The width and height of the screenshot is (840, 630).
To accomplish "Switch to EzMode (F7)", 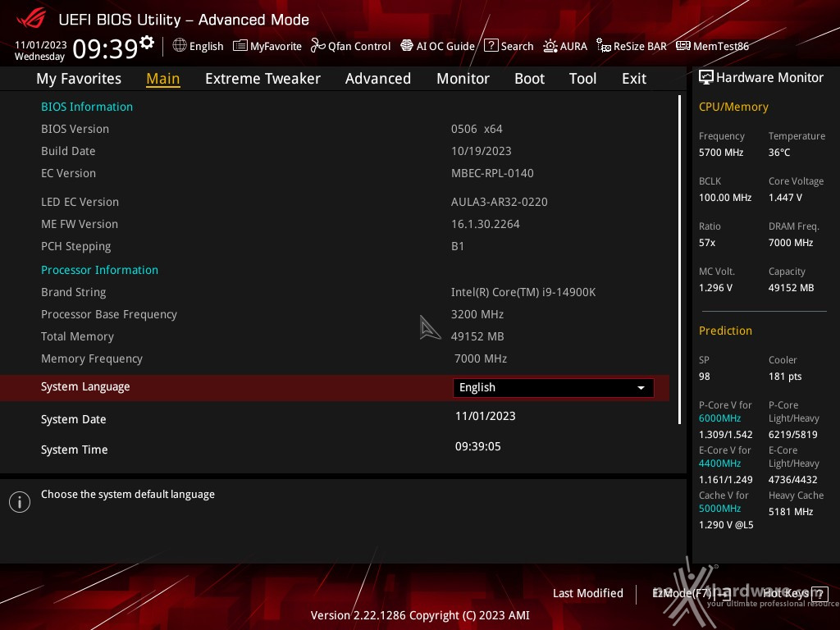I will point(691,594).
